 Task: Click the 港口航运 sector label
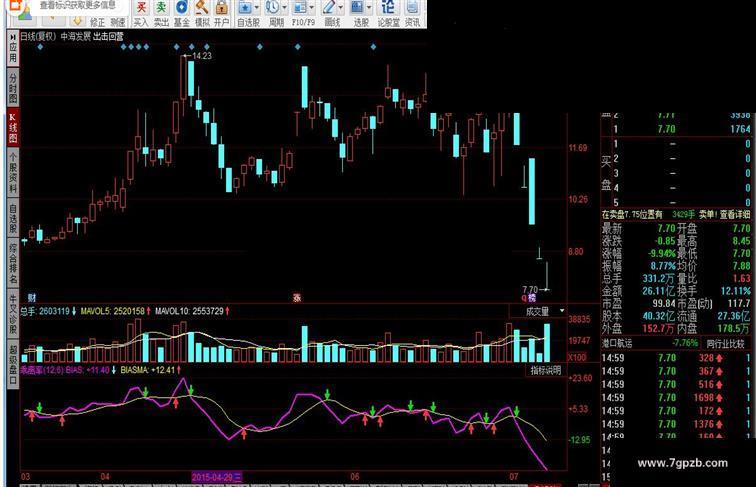pos(617,343)
